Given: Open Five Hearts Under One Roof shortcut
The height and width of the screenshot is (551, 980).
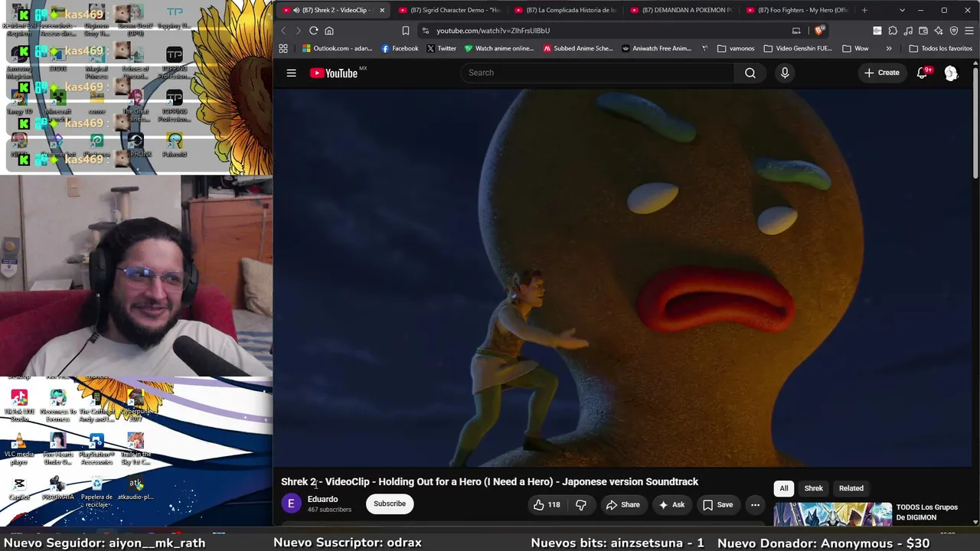Looking at the screenshot, I should (57, 448).
